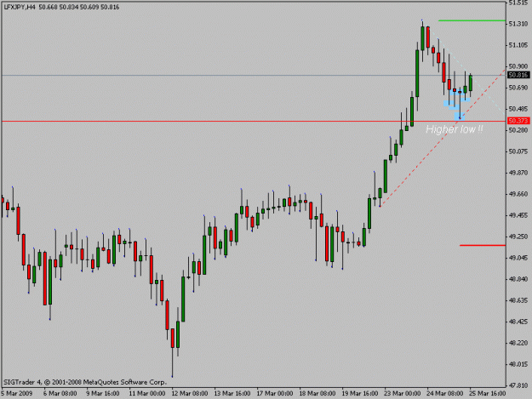Click the LFXJPY,H4 symbol label

click(20, 7)
